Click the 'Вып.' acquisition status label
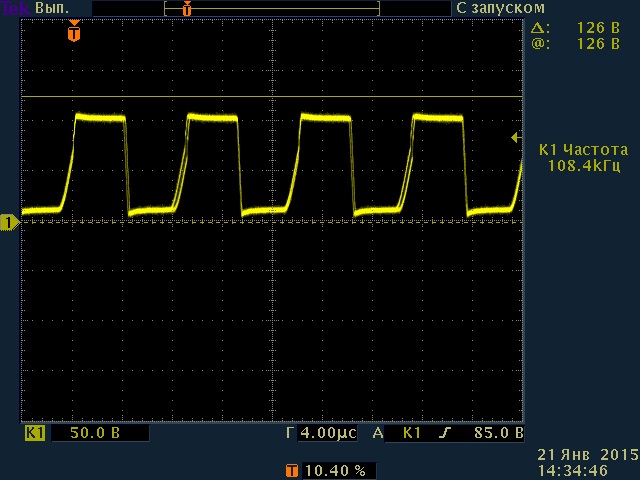The width and height of the screenshot is (640, 480). pos(48,7)
